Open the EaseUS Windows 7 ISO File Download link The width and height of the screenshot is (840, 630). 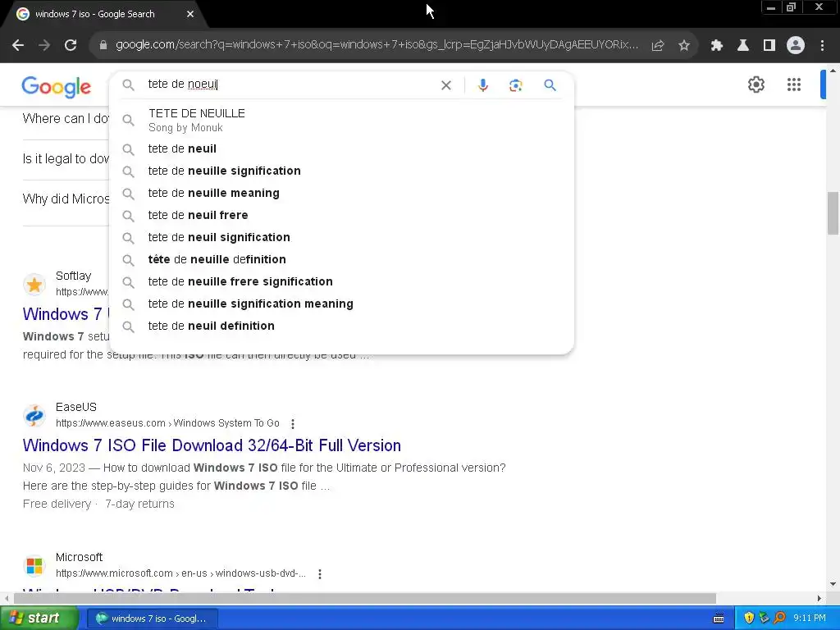(212, 445)
